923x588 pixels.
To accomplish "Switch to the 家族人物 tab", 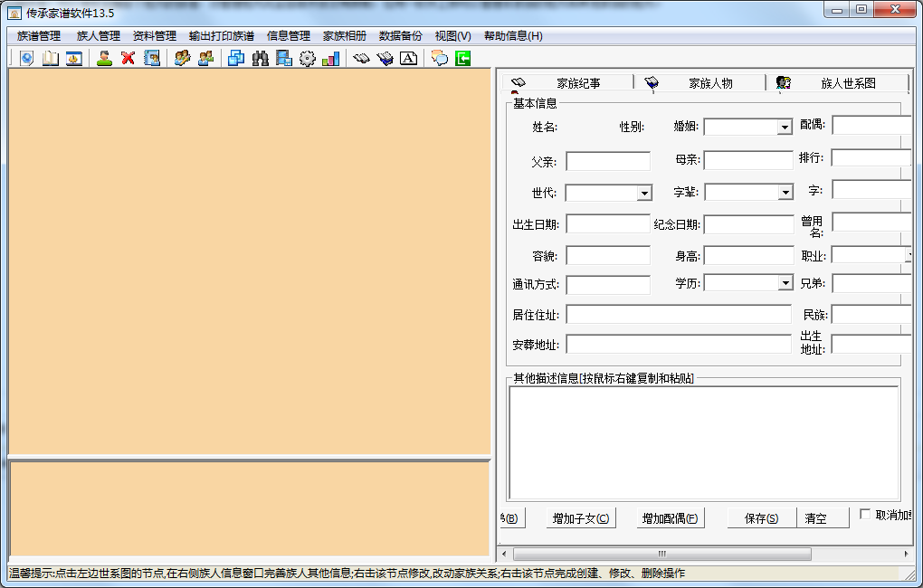I will pos(709,83).
